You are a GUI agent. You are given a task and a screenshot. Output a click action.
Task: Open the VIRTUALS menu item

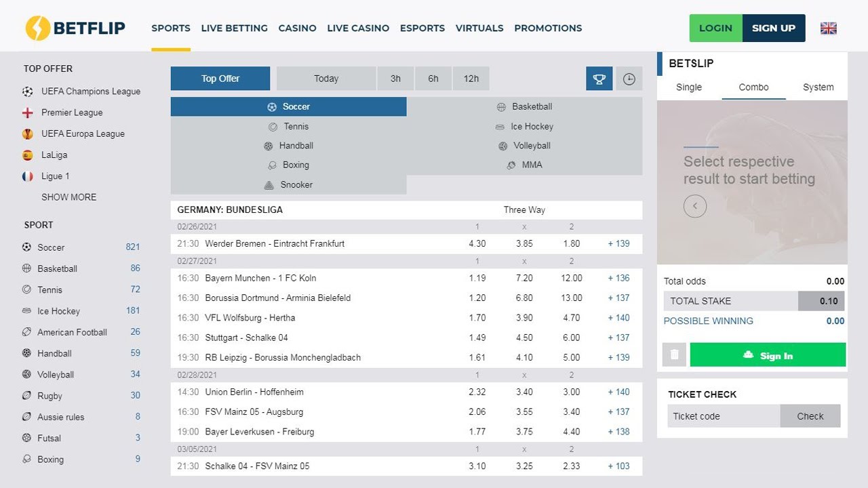(x=479, y=28)
